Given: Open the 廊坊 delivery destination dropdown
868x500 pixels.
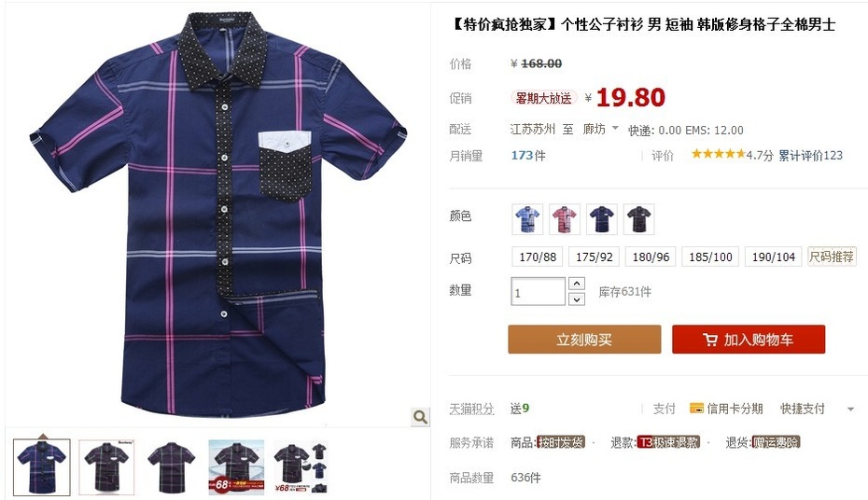Looking at the screenshot, I should pos(601,130).
